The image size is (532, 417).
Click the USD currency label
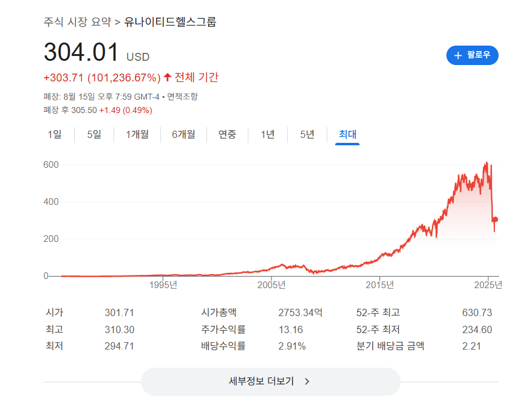tap(138, 57)
